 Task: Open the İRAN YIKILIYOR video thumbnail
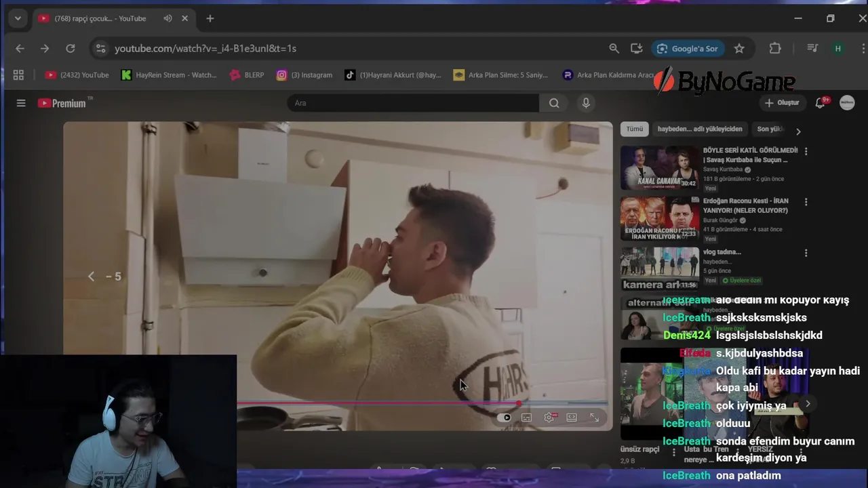point(660,218)
